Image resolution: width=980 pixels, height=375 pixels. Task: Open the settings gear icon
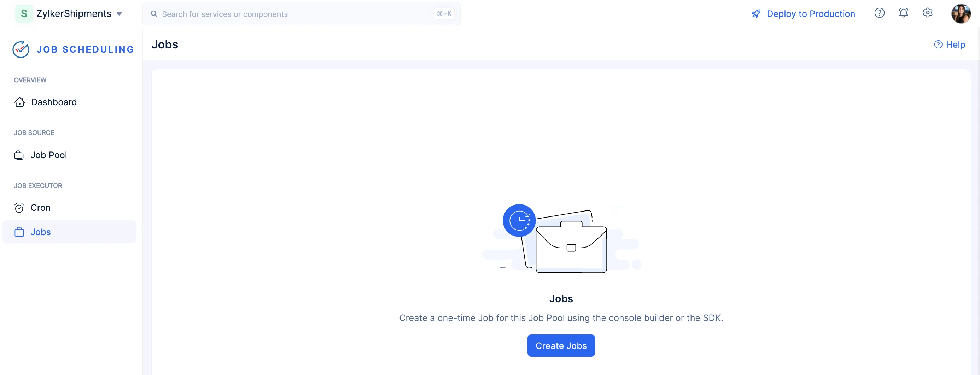pyautogui.click(x=928, y=13)
